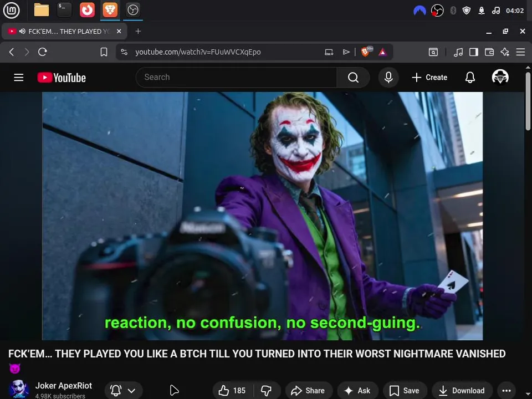Bookmark this page
Screen dimensions: 532x399
click(104, 52)
